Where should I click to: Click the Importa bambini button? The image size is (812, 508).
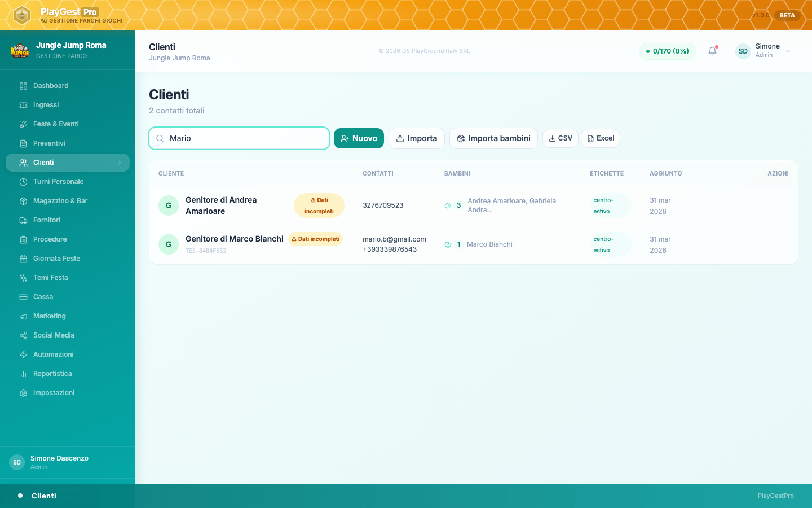(493, 138)
